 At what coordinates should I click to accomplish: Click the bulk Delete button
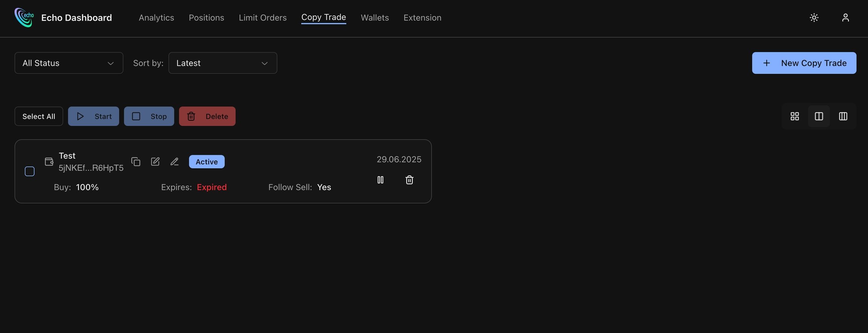(x=207, y=116)
